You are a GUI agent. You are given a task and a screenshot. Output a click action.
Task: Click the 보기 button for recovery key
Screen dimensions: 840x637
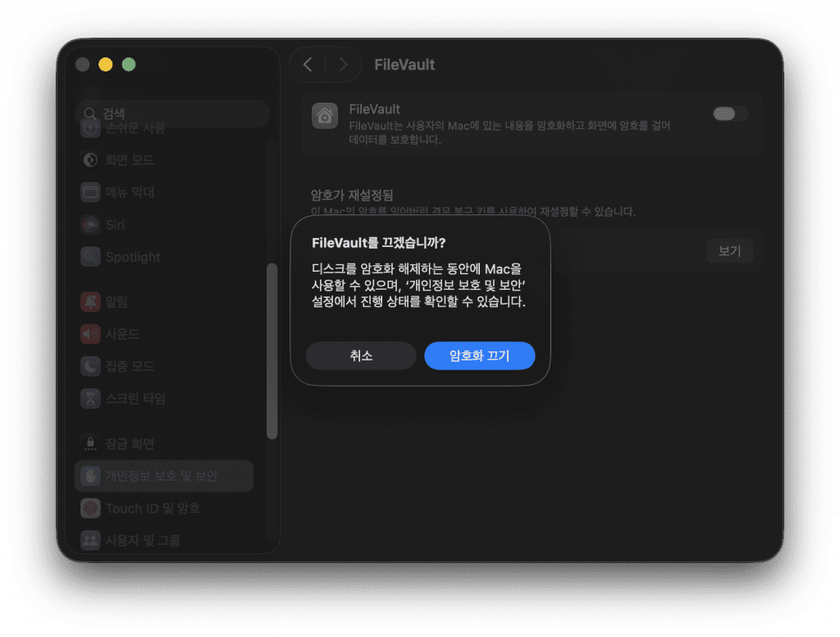(x=729, y=251)
